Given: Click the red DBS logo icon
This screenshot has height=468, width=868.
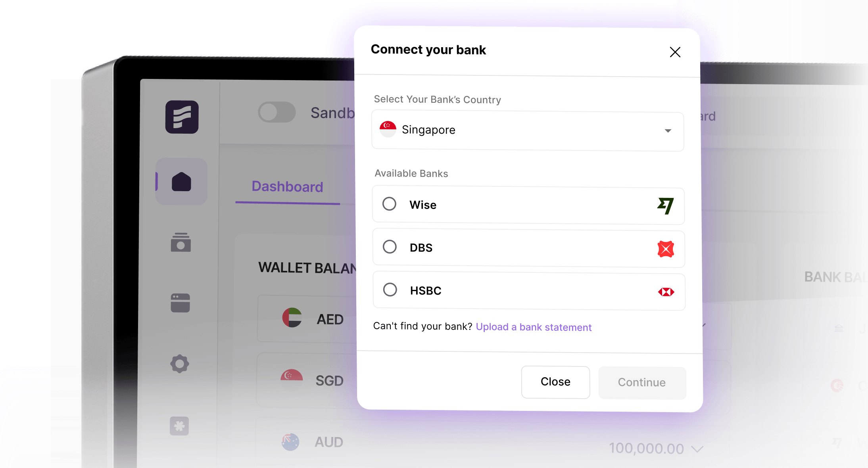Looking at the screenshot, I should click(x=666, y=249).
